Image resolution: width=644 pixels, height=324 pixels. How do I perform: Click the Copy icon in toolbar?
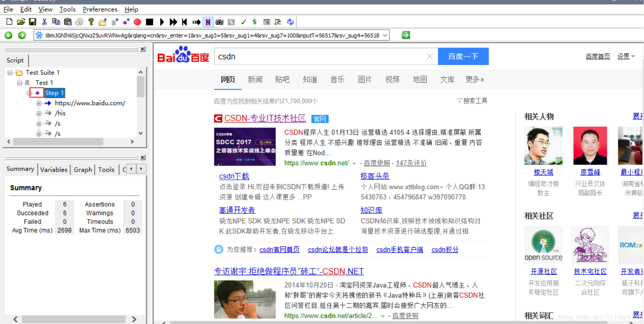pyautogui.click(x=56, y=22)
